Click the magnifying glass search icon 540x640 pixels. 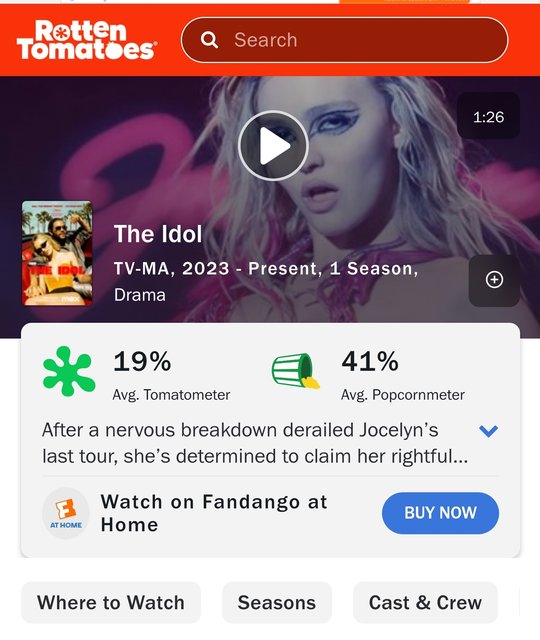coord(209,40)
